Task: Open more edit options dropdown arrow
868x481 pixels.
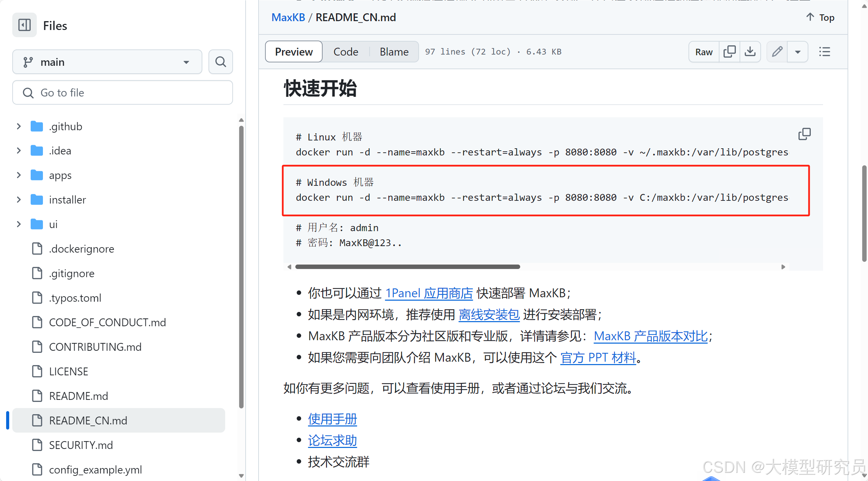Action: [x=797, y=52]
